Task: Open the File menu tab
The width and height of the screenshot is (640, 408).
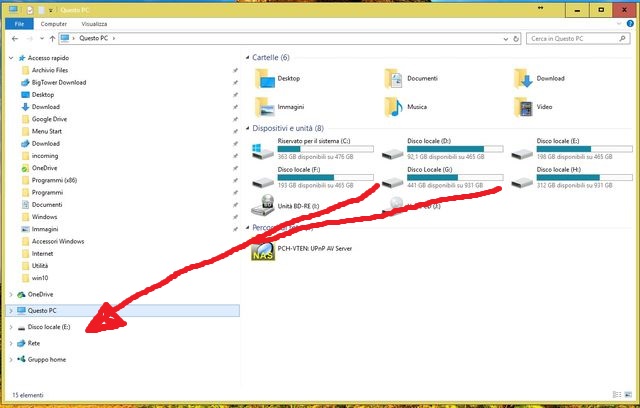Action: click(x=19, y=24)
